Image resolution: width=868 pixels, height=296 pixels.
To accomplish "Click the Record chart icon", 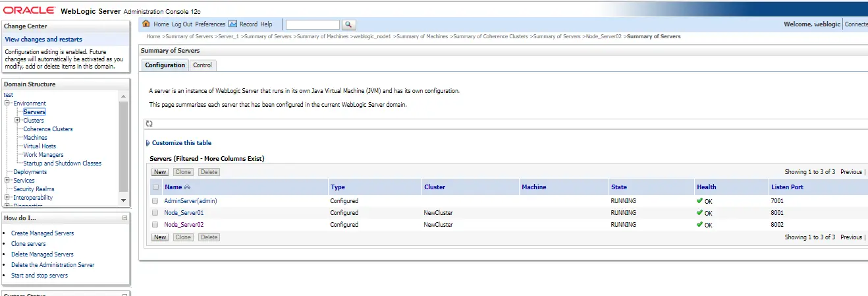I will (x=232, y=24).
